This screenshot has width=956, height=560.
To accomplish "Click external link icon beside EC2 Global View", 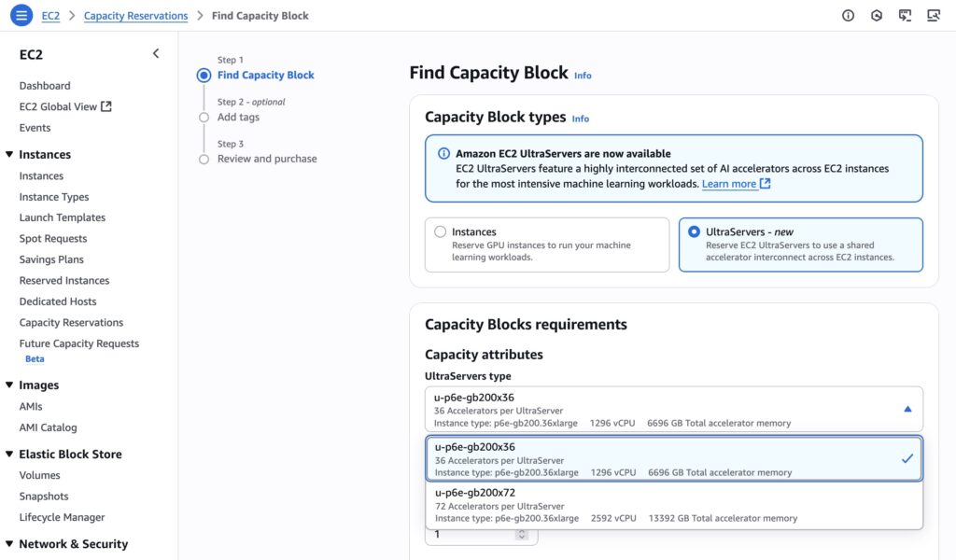I will click(x=106, y=106).
